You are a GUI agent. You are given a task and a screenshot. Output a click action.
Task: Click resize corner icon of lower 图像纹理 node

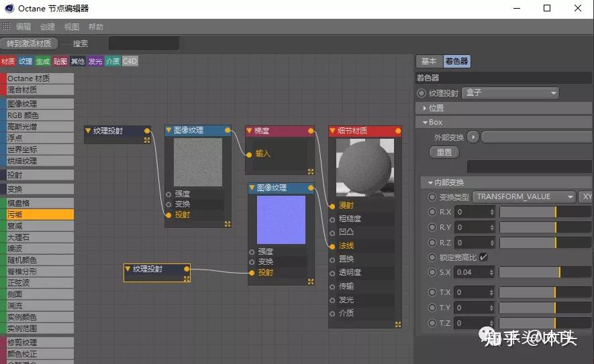[x=311, y=282]
